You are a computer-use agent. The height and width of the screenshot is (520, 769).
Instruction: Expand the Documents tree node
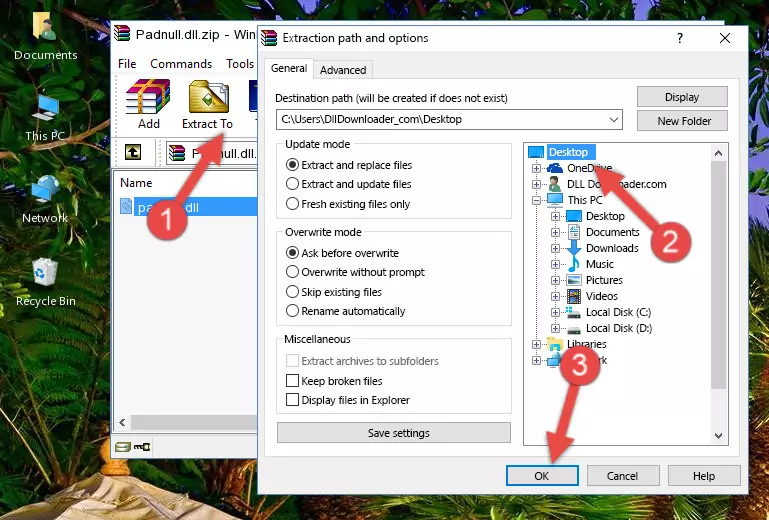(555, 233)
